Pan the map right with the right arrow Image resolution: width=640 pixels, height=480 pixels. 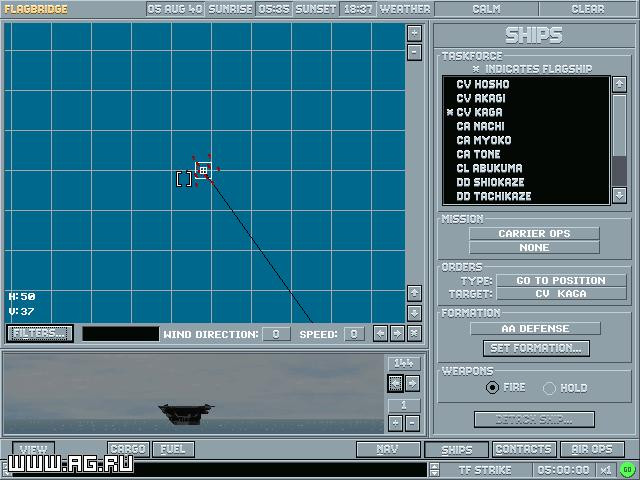397,333
